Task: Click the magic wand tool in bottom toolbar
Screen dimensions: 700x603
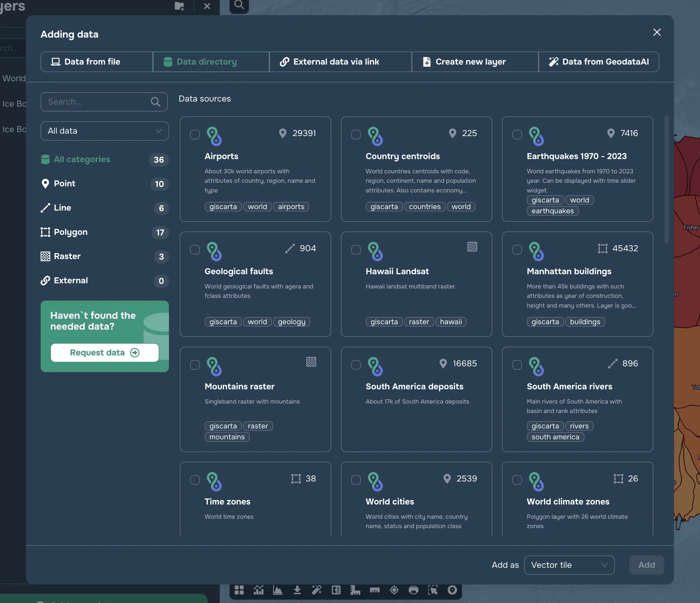Action: (x=317, y=590)
